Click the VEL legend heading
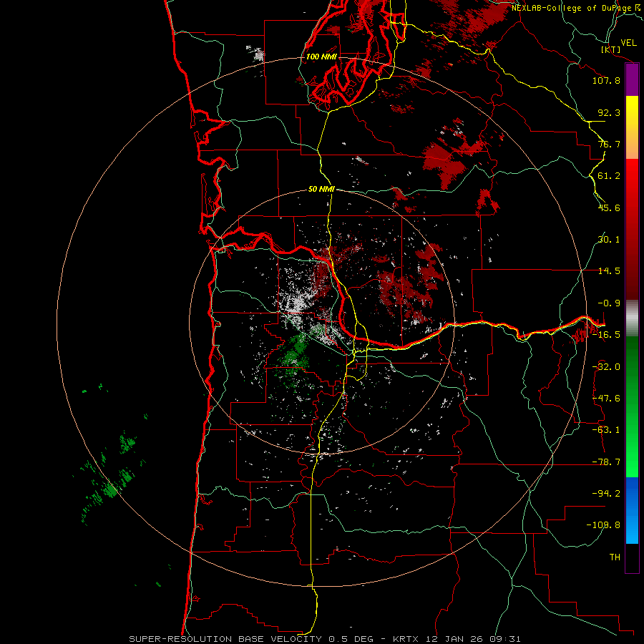644x644 pixels. point(628,43)
